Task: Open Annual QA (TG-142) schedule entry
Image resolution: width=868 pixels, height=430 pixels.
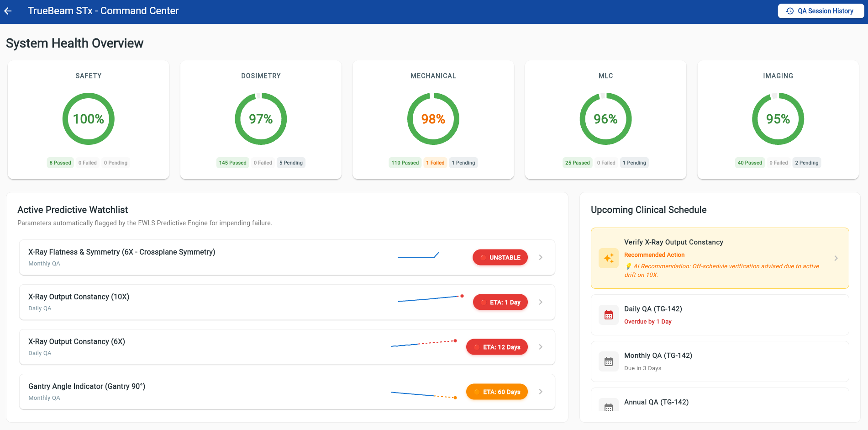Action: tap(720, 400)
